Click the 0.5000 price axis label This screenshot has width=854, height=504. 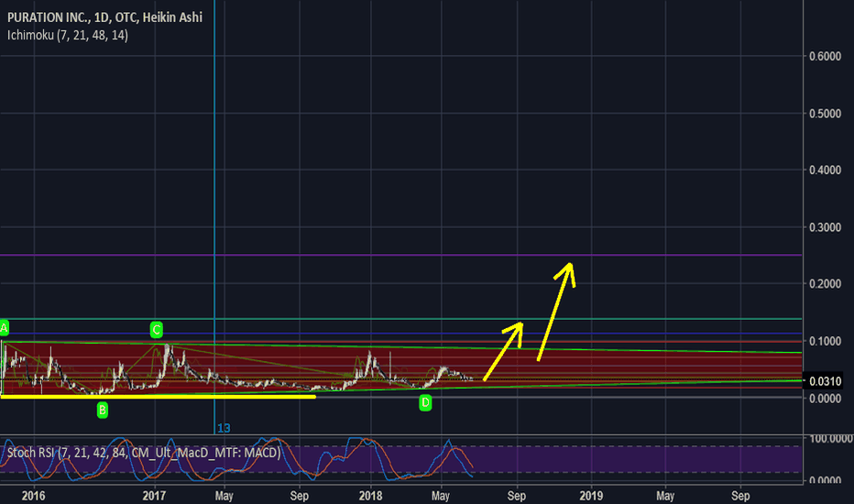coord(825,114)
